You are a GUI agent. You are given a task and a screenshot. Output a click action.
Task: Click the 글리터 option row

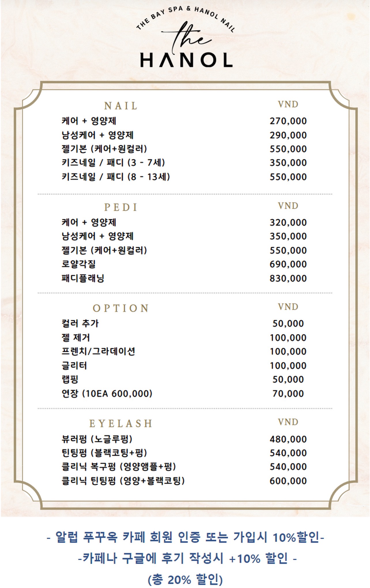tap(184, 366)
